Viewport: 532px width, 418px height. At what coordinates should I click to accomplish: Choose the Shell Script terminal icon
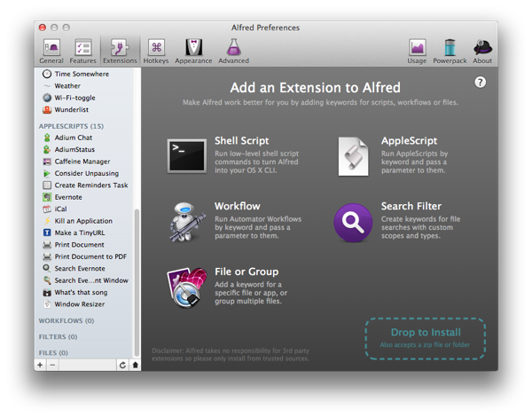(x=187, y=156)
